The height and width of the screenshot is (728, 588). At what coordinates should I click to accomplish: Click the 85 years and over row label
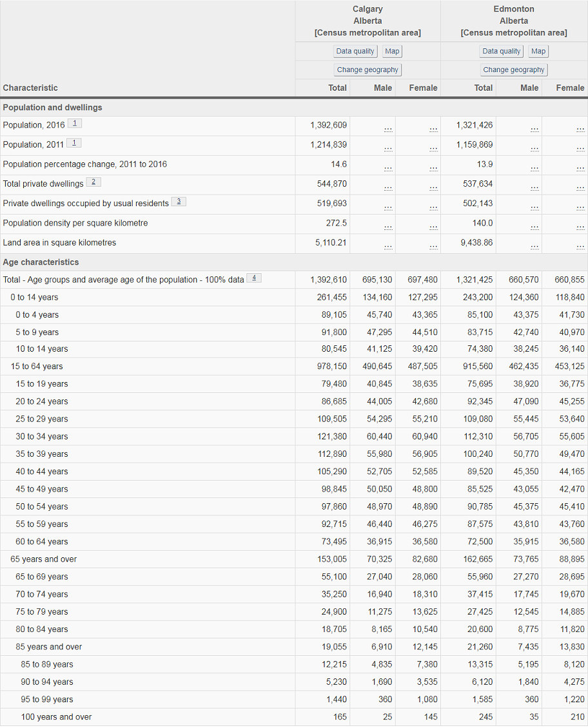[x=49, y=647]
